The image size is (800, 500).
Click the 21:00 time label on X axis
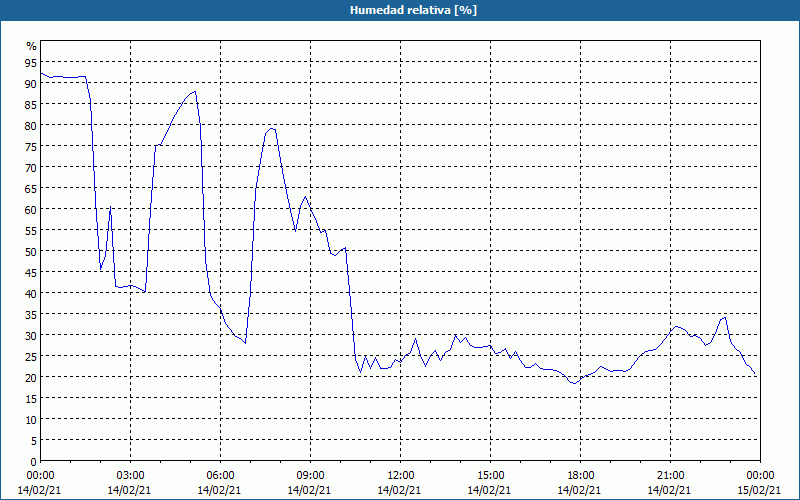pyautogui.click(x=670, y=476)
